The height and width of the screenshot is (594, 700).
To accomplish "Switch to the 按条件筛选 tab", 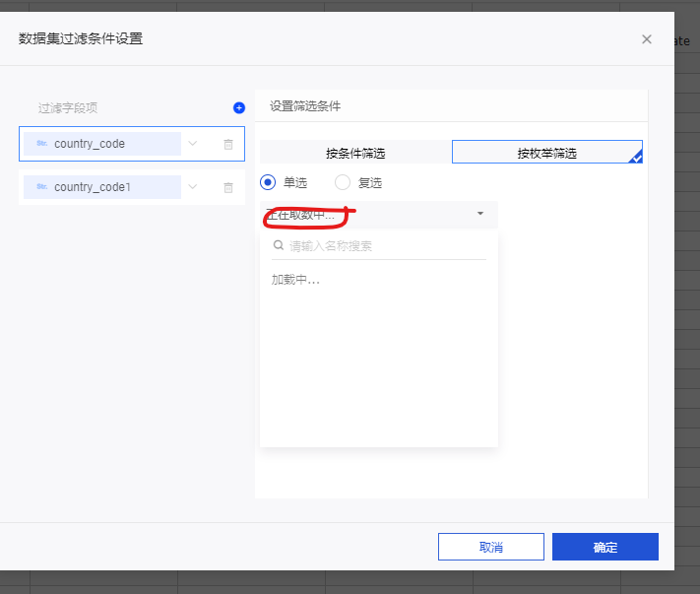I will click(355, 153).
